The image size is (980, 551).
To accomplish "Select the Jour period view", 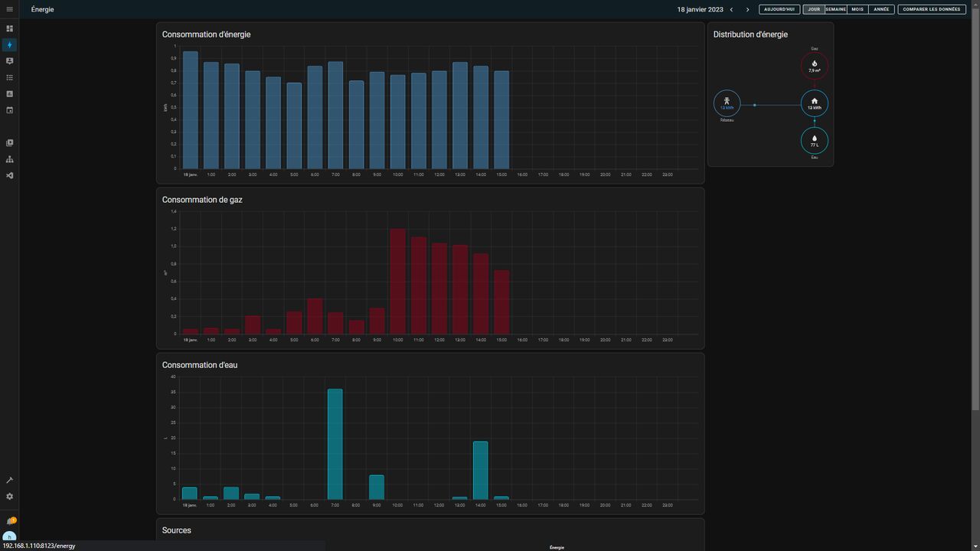I will coord(814,10).
